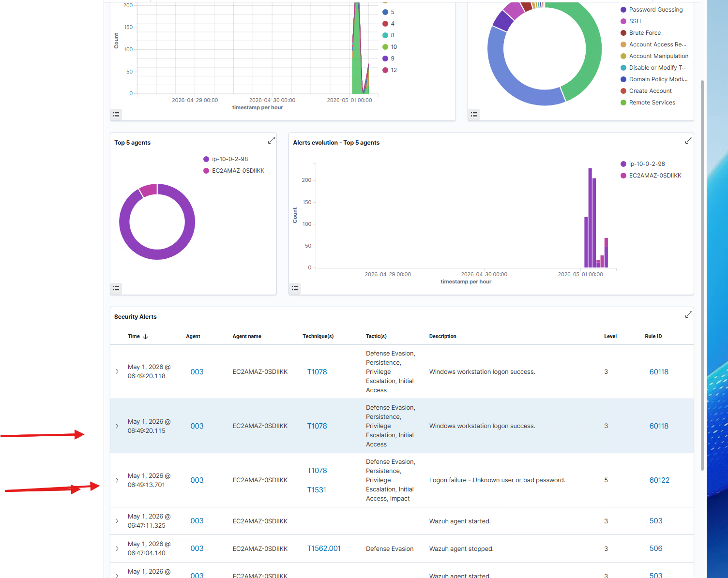The image size is (728, 578).
Task: Click 'Logon failure - Unknown user or bad password.'
Action: 497,480
